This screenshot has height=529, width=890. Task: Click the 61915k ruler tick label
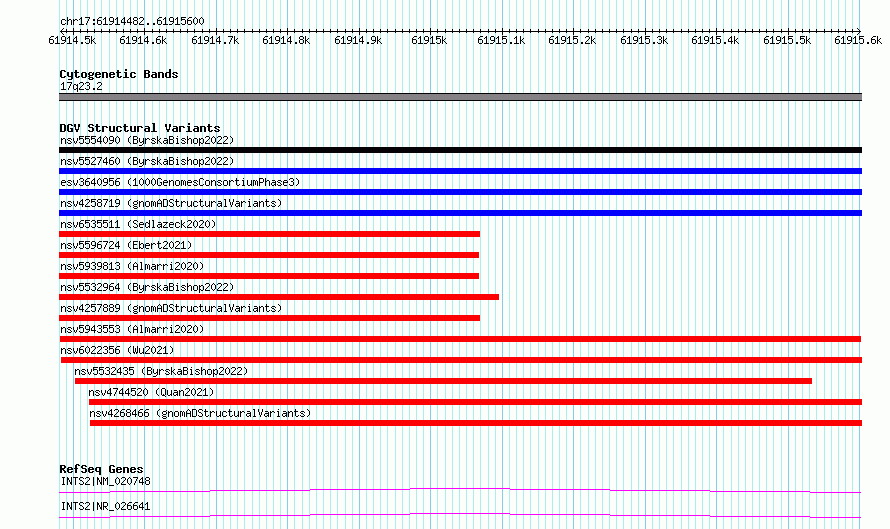[429, 40]
